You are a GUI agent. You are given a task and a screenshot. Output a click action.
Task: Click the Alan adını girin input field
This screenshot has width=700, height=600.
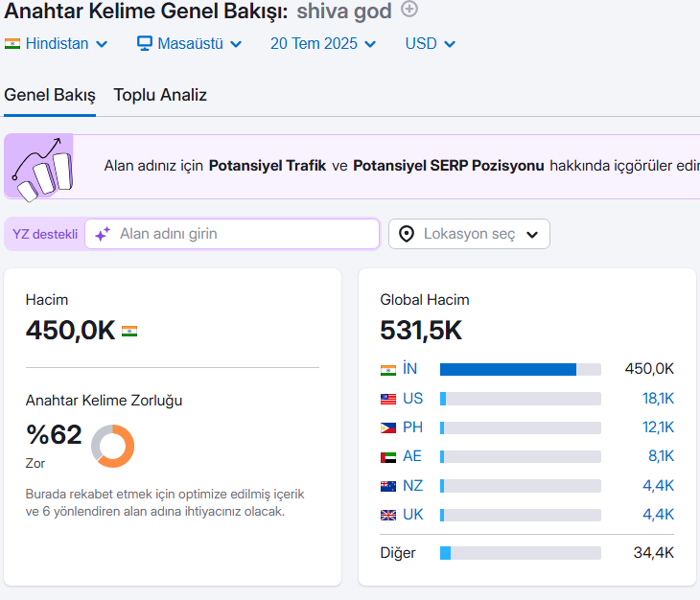[232, 234]
